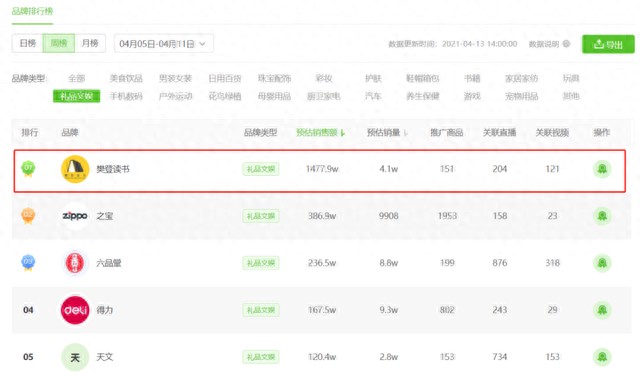640x376 pixels.
Task: Export data with the 导出 button
Action: (608, 44)
